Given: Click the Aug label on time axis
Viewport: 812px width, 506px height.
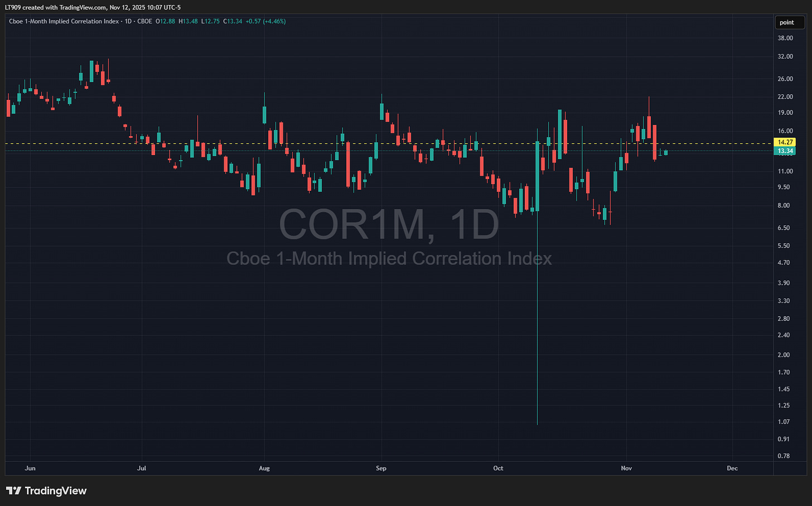Looking at the screenshot, I should click(x=264, y=468).
